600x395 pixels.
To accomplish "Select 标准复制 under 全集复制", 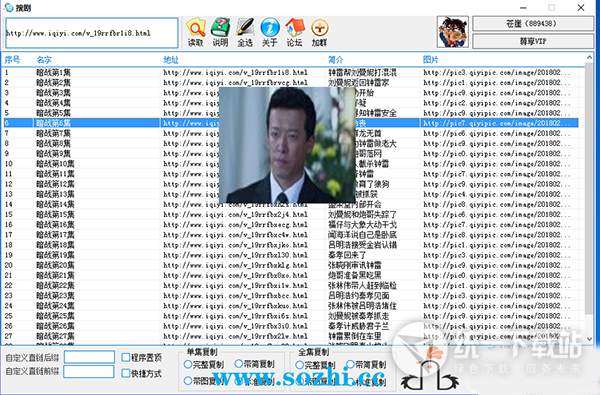I will 350,381.
